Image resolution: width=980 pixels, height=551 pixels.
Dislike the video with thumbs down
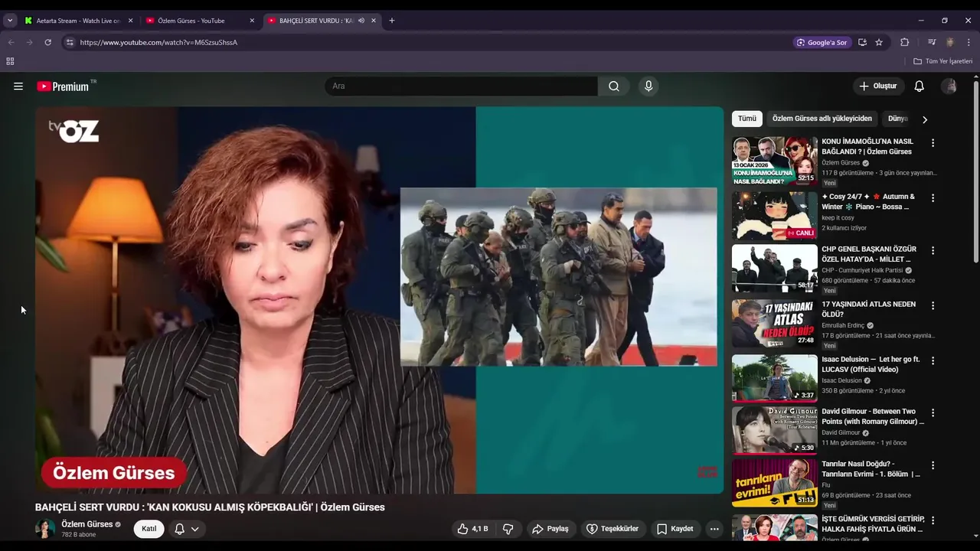click(x=508, y=529)
